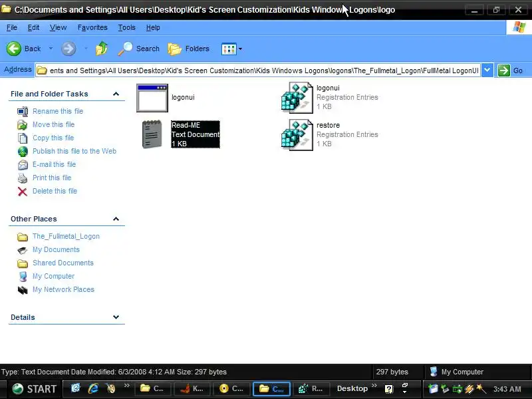Screen dimensions: 532x399
Task: Open the View menu
Action: click(x=58, y=27)
